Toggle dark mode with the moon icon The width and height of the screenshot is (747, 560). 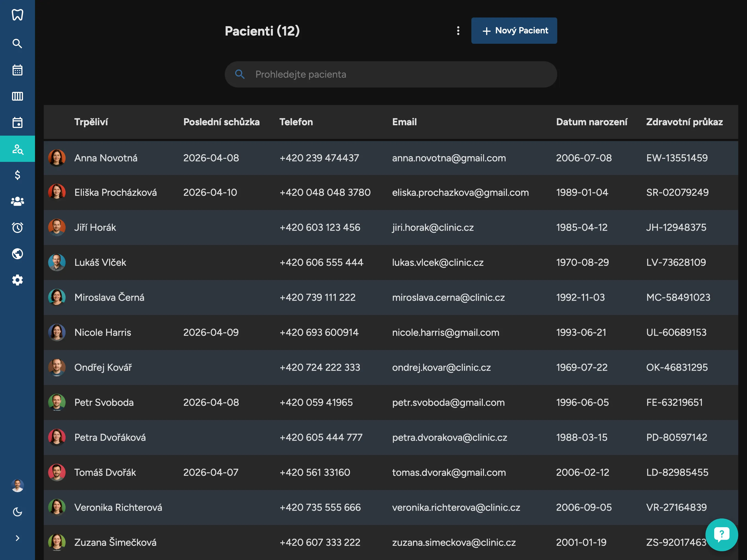17,512
